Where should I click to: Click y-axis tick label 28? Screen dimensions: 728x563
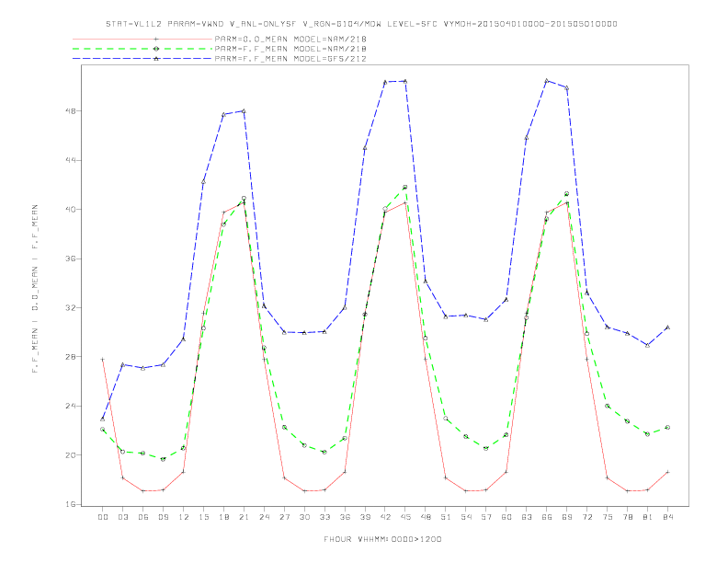coord(73,357)
